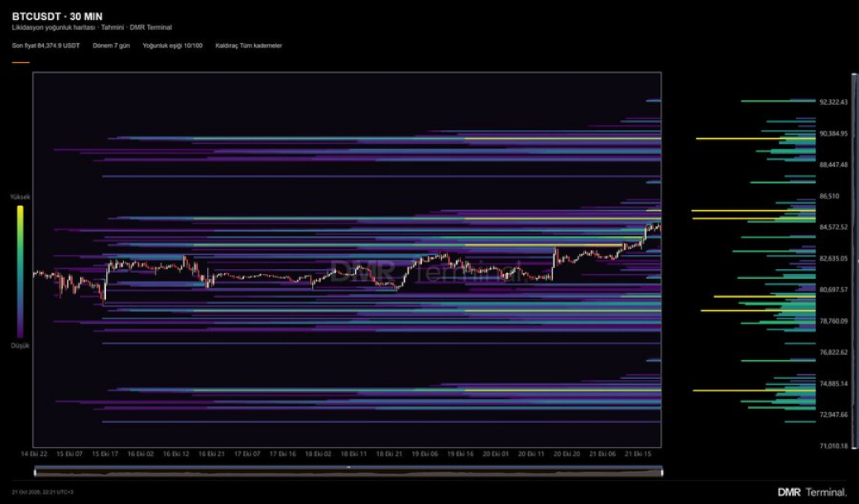Click the 90,384.95 price axis label
This screenshot has height=504, width=859.
(833, 134)
